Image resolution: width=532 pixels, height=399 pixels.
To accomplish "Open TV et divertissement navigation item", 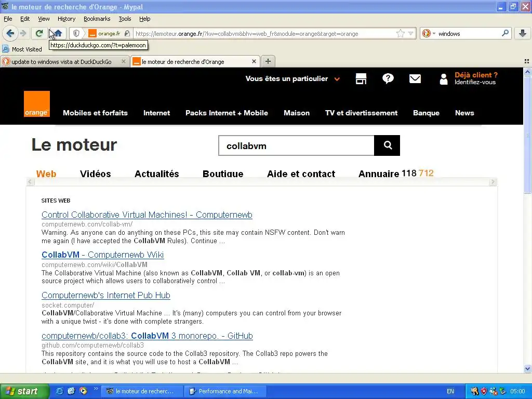I will 362,113.
